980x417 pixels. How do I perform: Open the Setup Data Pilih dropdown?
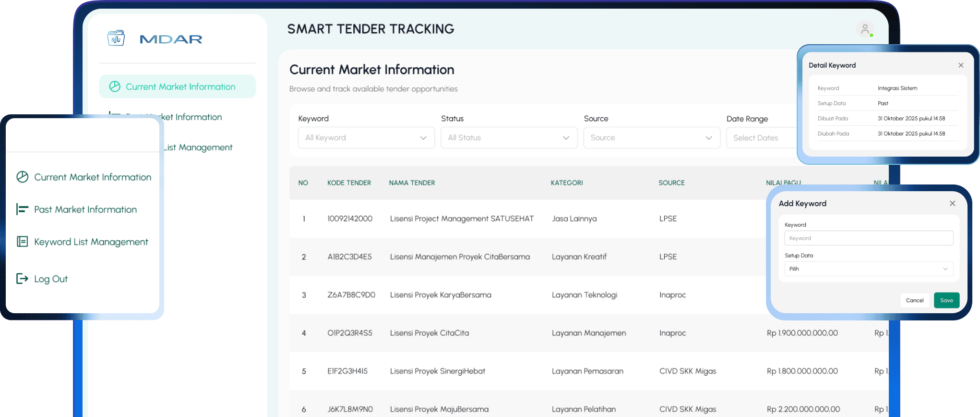(869, 269)
